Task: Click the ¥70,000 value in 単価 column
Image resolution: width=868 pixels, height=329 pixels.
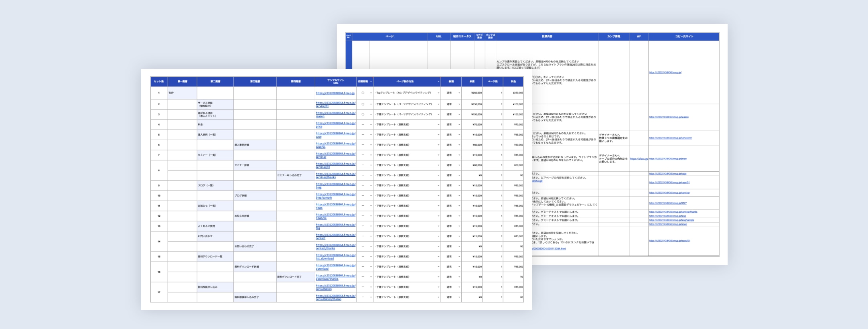Action: point(472,125)
